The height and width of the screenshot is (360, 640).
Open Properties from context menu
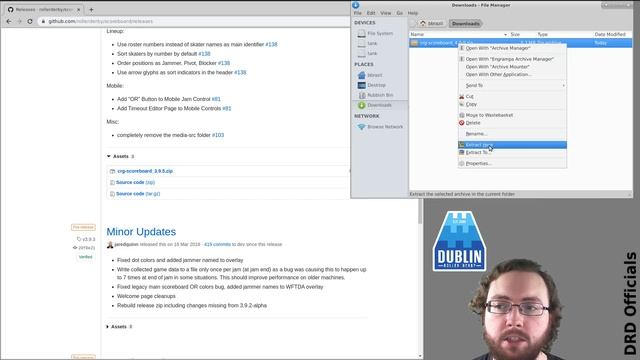[x=512, y=164]
